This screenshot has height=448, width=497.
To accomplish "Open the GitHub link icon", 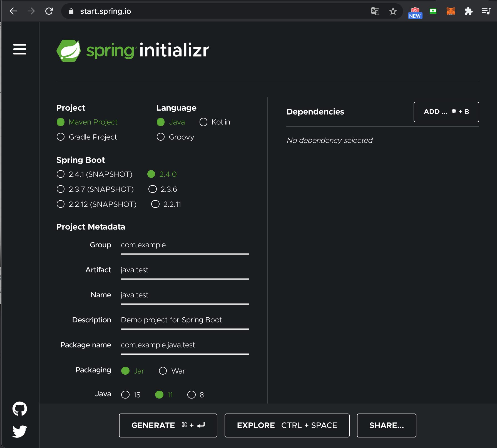I will [20, 409].
